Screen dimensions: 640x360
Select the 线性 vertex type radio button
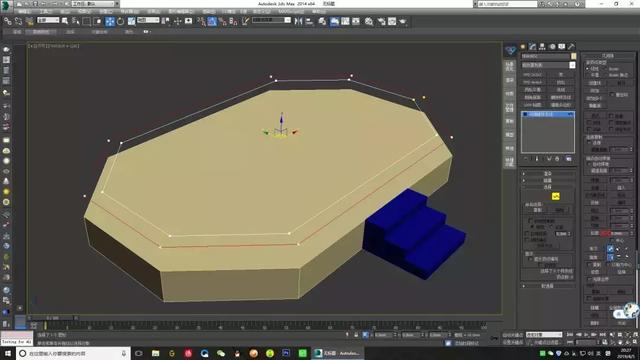click(x=587, y=69)
